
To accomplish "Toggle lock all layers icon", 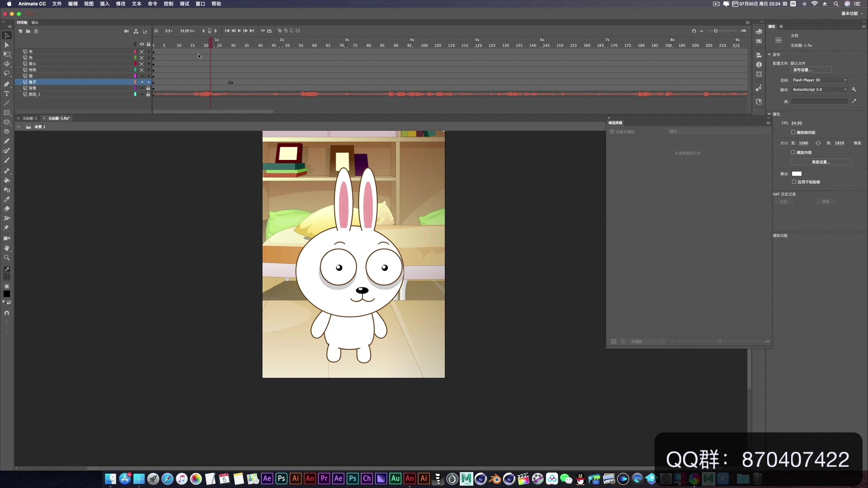I will click(x=148, y=44).
